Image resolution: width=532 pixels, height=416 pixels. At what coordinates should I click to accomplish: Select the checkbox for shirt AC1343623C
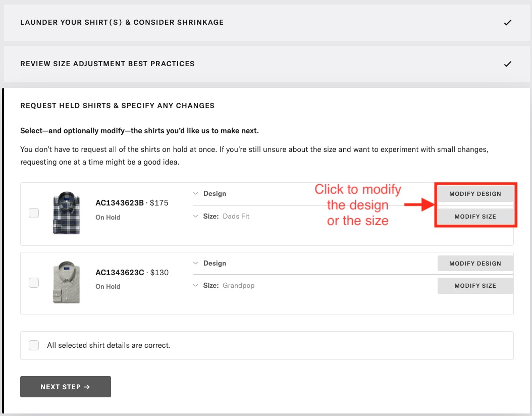point(34,283)
